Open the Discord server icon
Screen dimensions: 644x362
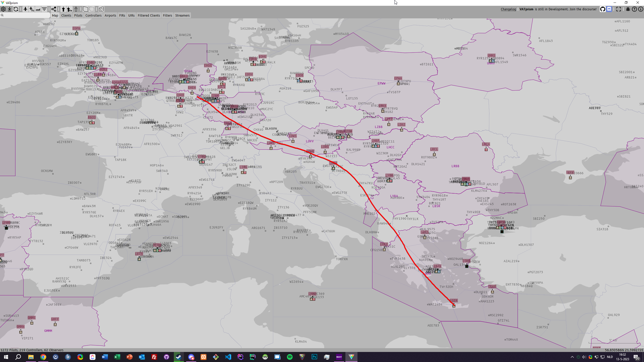coord(609,9)
